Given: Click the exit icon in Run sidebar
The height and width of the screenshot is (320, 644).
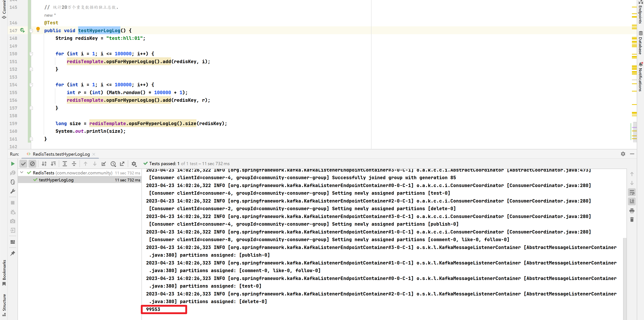Looking at the screenshot, I should click(13, 230).
